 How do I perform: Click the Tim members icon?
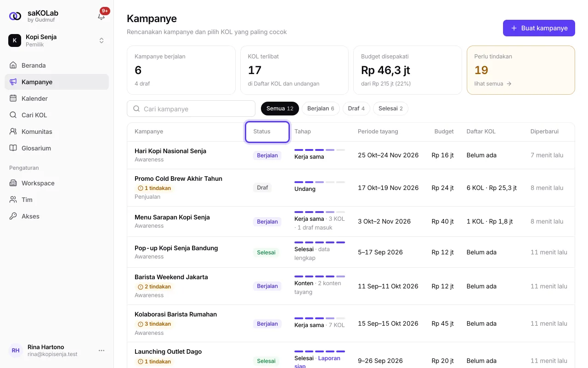[13, 200]
